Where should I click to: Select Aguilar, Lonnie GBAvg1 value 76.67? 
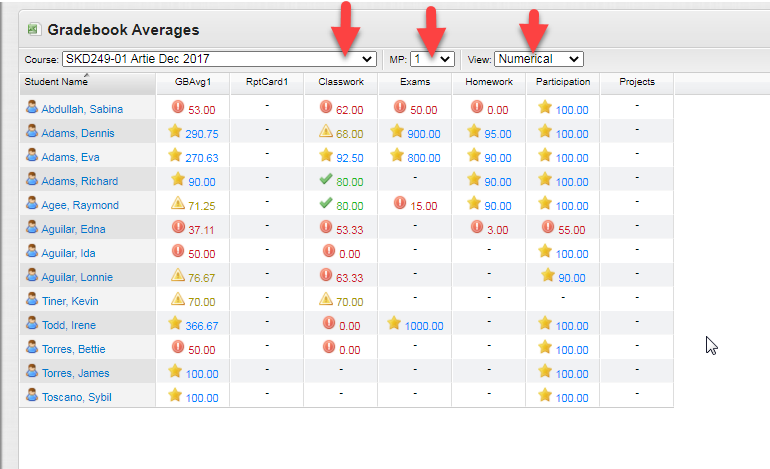tap(202, 278)
